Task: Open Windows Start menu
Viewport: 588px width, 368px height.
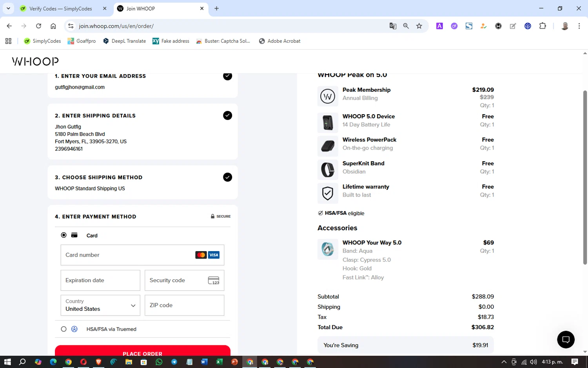Action: coord(7,362)
